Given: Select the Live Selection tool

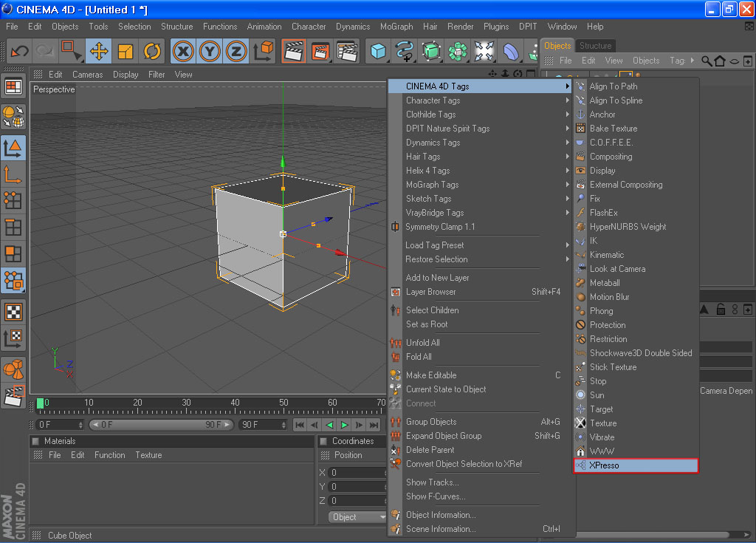Looking at the screenshot, I should 72,51.
